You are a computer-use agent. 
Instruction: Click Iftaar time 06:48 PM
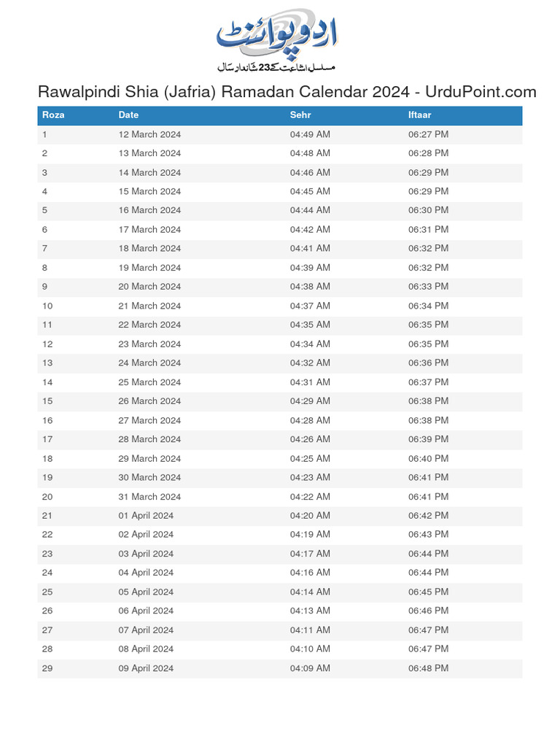428,668
